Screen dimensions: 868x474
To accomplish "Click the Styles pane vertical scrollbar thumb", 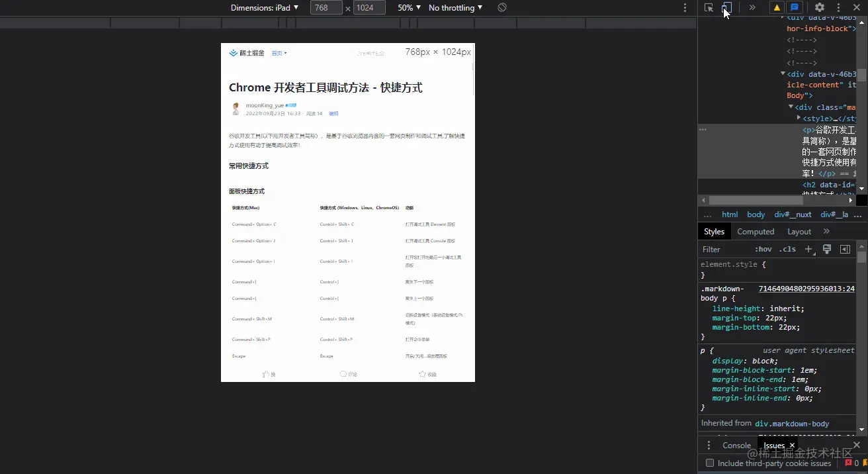I will tap(862, 257).
